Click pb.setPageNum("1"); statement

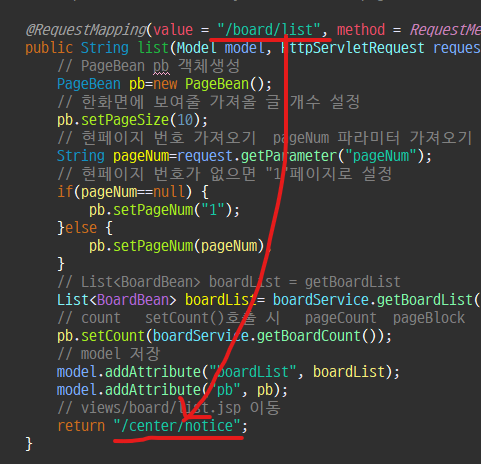pyautogui.click(x=164, y=210)
